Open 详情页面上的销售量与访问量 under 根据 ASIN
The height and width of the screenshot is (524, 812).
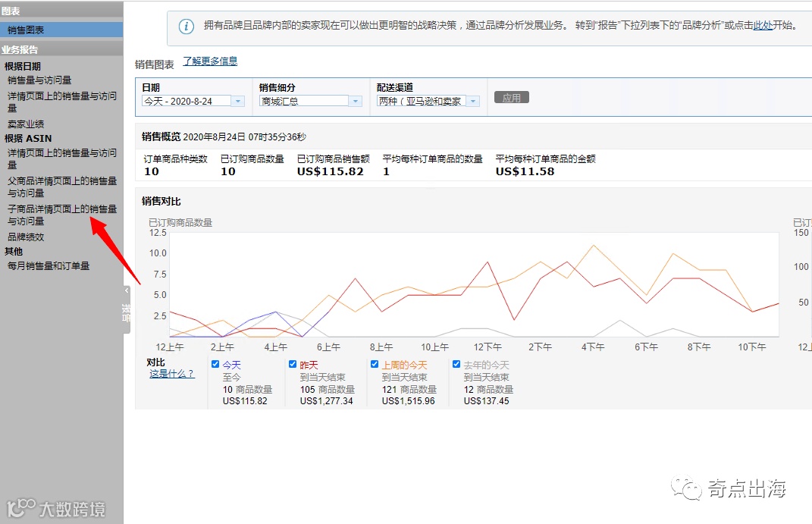(61, 159)
